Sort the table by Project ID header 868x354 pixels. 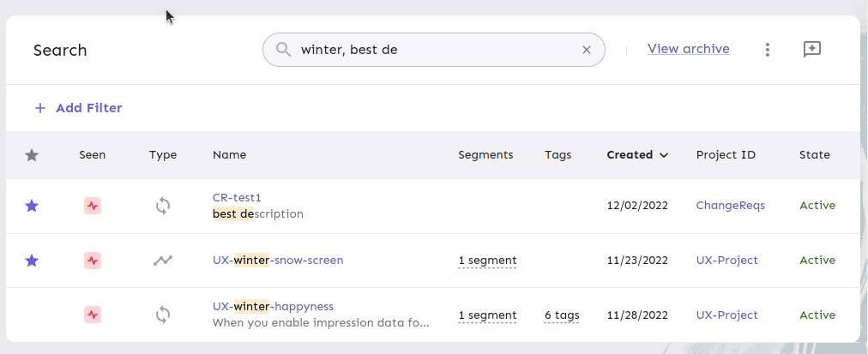click(x=726, y=155)
